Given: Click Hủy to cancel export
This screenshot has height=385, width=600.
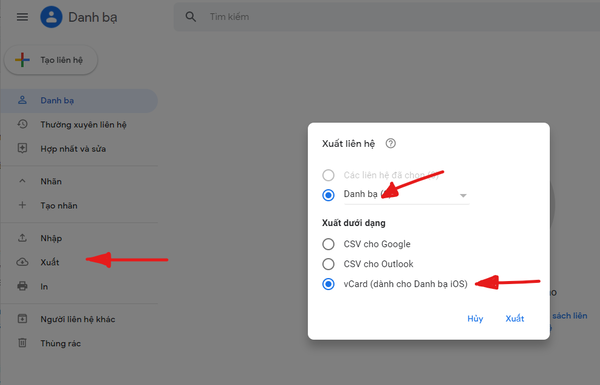Looking at the screenshot, I should (475, 318).
